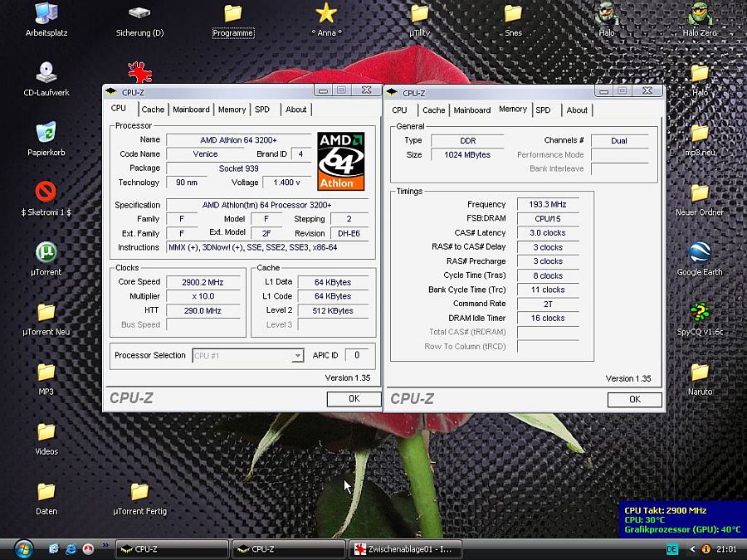Image resolution: width=747 pixels, height=560 pixels.
Task: Open Mainboard tab in left CPU-Z window
Action: (x=191, y=110)
